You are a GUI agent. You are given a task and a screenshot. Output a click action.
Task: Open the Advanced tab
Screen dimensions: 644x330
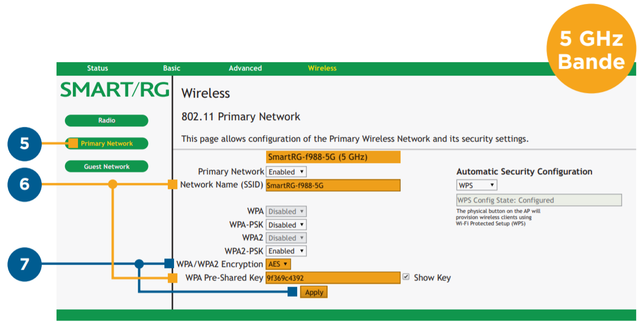pyautogui.click(x=245, y=68)
